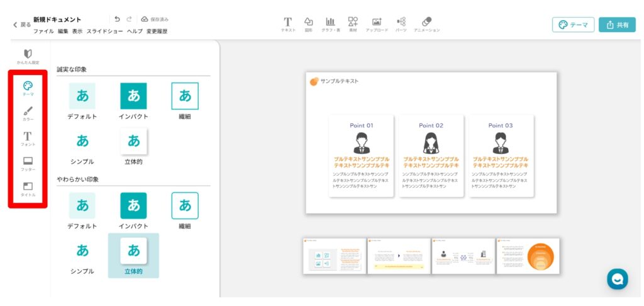Open the タイトル settings icon
This screenshot has height=306, width=644.
tap(28, 189)
